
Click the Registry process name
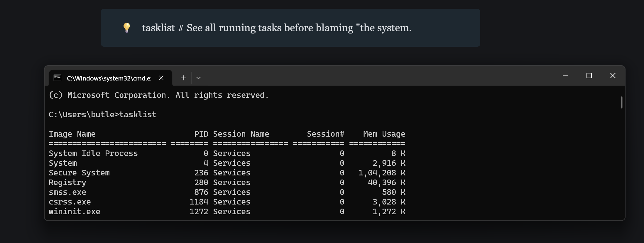67,182
